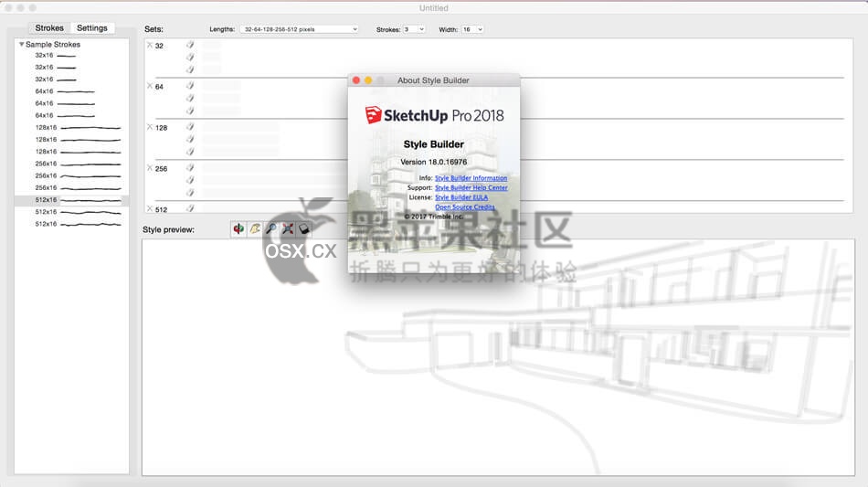The image size is (868, 487).
Task: Select the first 64x16 sample stroke
Action: (71, 91)
